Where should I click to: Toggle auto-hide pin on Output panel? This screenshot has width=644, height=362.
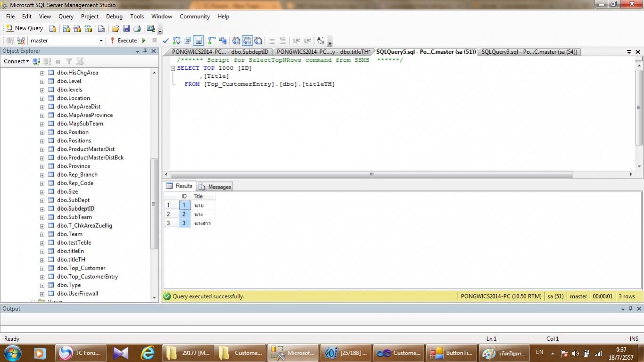(x=631, y=309)
